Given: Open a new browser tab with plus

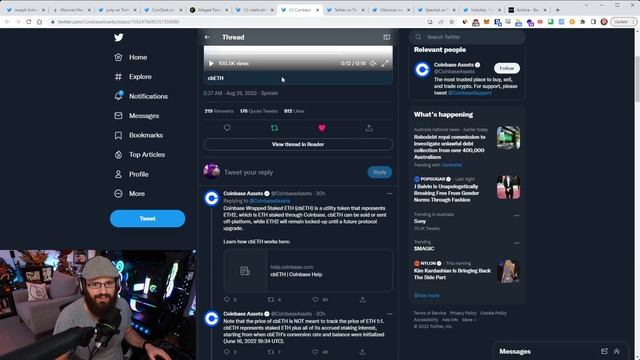Looking at the screenshot, I should point(558,10).
